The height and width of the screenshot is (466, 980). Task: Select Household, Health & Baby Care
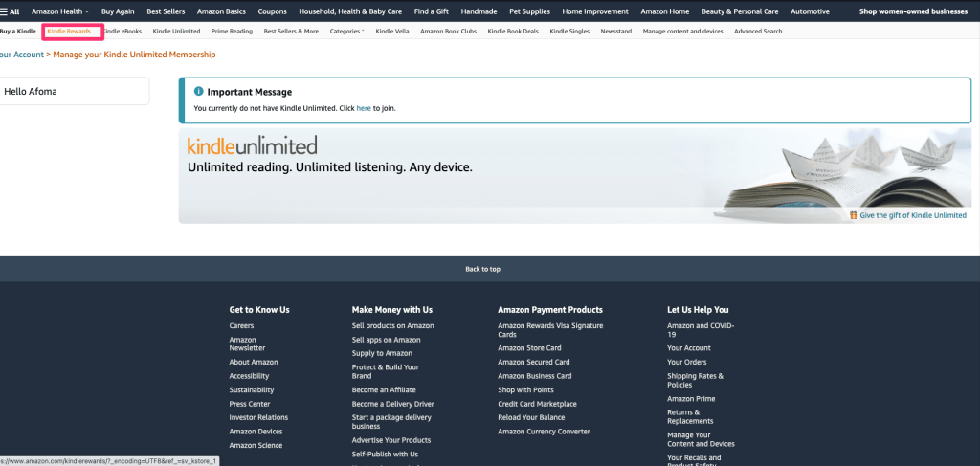tap(350, 11)
